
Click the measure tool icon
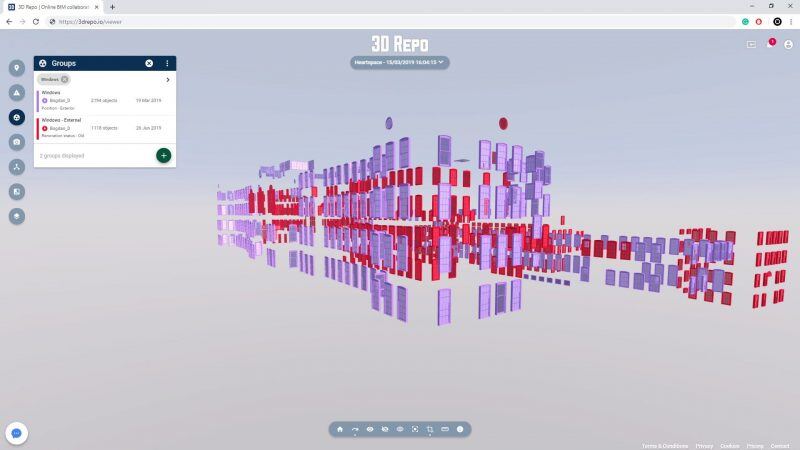point(445,430)
